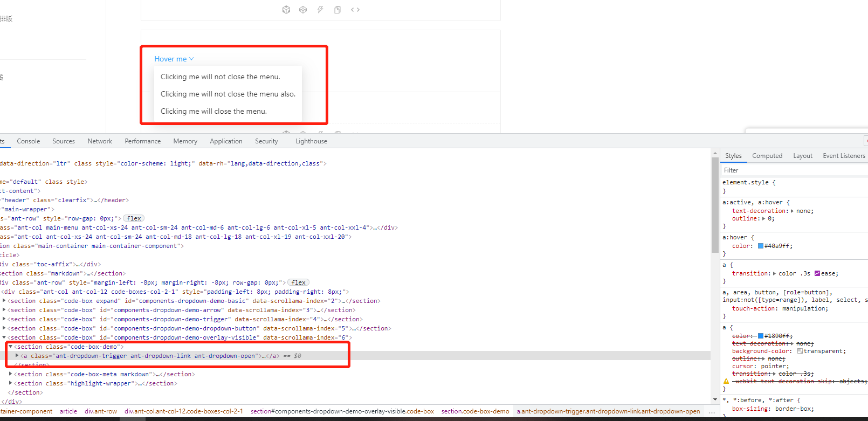Click the ease timing function editor icon
Screen dimensions: 868x421
coord(817,273)
